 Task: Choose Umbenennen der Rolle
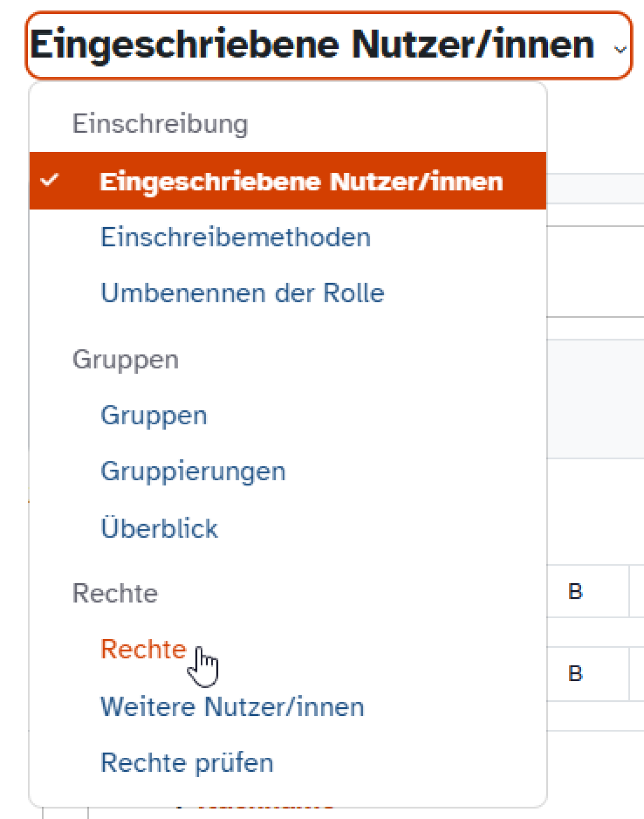click(x=243, y=293)
